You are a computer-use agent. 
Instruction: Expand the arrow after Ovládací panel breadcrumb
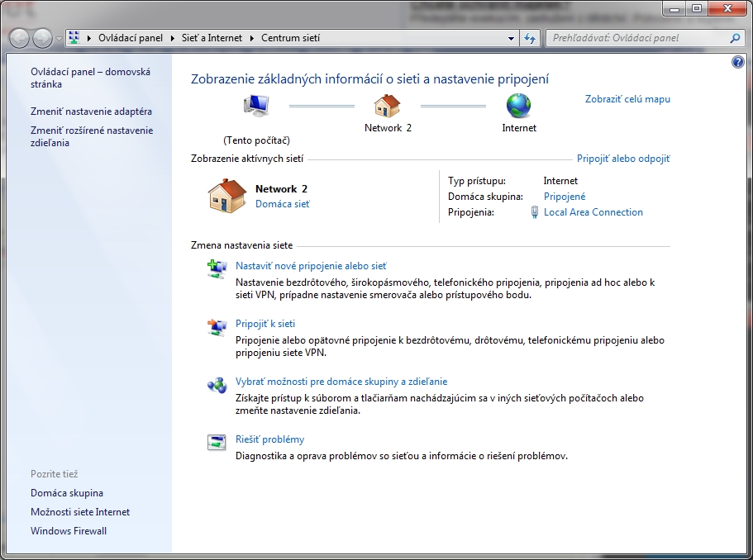tap(173, 38)
